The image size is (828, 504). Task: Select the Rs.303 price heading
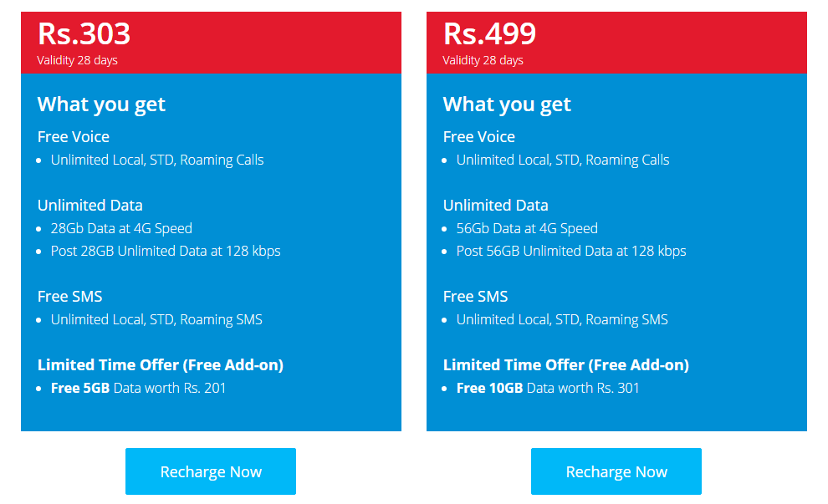pos(84,33)
